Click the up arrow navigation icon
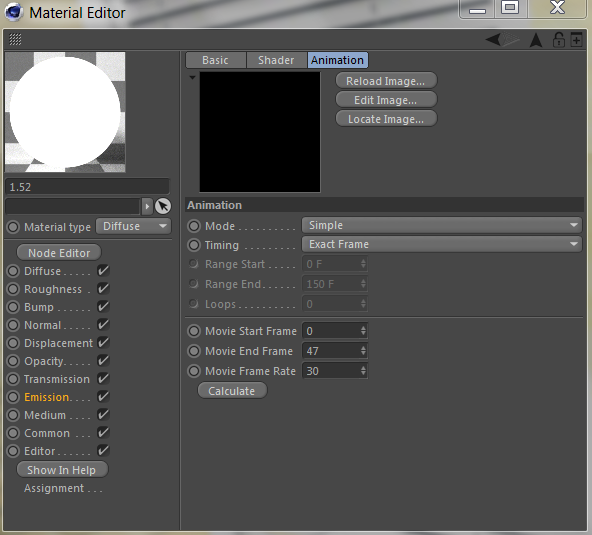Viewport: 592px width, 535px height. [536, 40]
